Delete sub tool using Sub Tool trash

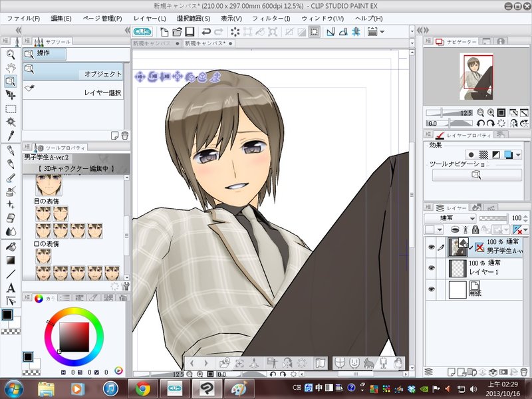point(125,136)
